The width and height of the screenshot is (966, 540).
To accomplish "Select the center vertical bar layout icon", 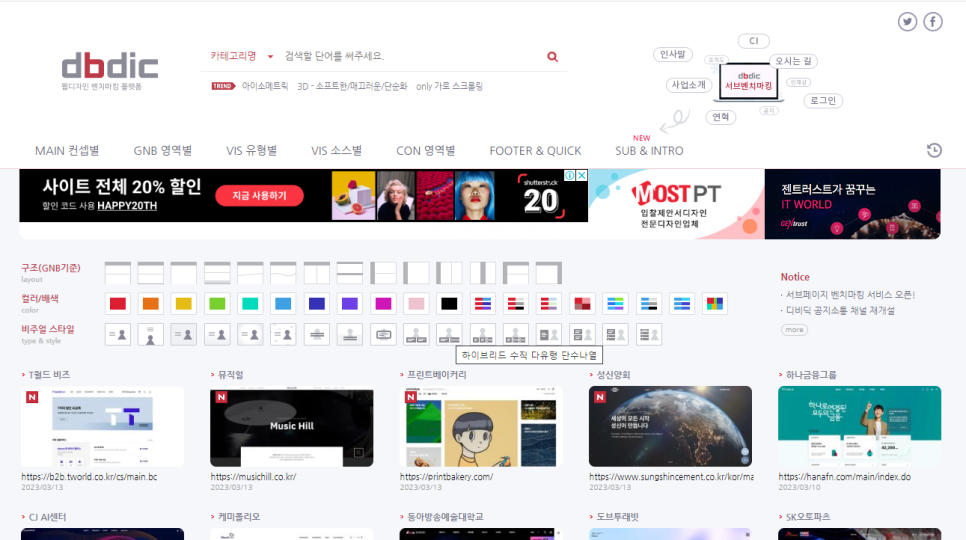I will (483, 273).
